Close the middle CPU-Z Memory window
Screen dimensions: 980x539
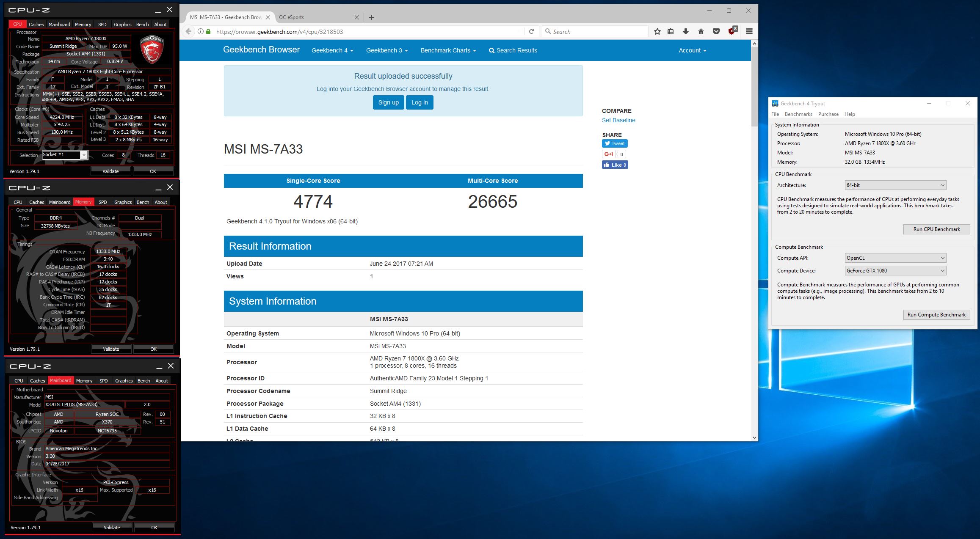coord(170,187)
